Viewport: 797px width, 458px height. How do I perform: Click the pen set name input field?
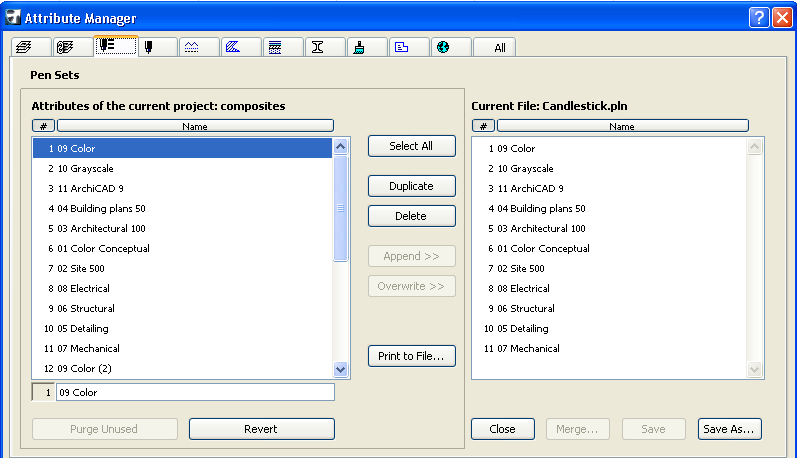(x=195, y=392)
